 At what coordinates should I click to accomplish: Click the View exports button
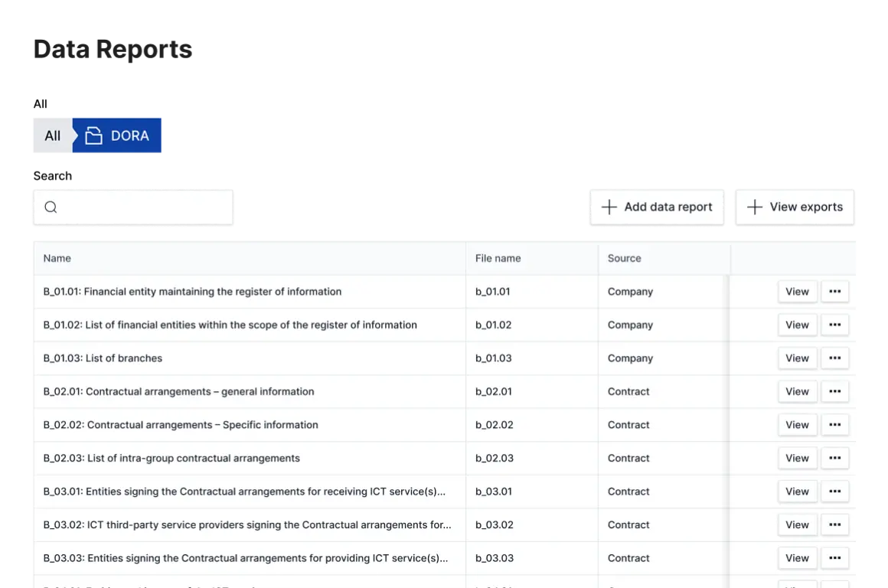pyautogui.click(x=795, y=207)
